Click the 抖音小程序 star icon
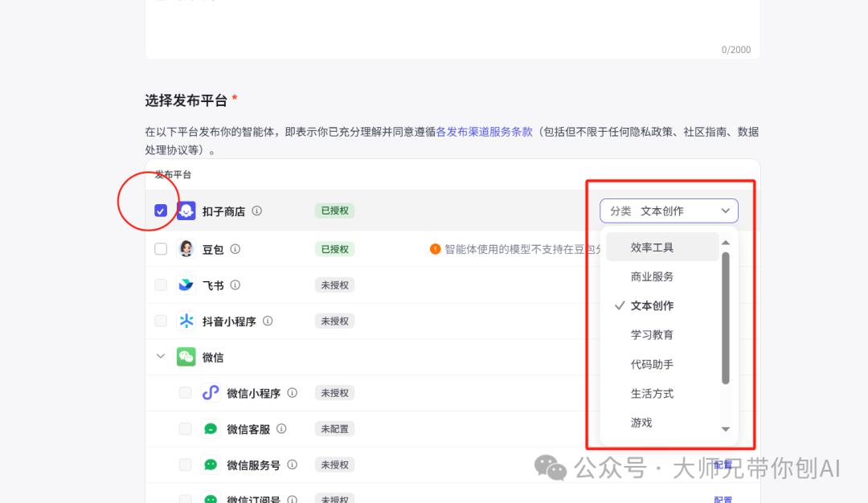This screenshot has width=868, height=503. (x=186, y=321)
